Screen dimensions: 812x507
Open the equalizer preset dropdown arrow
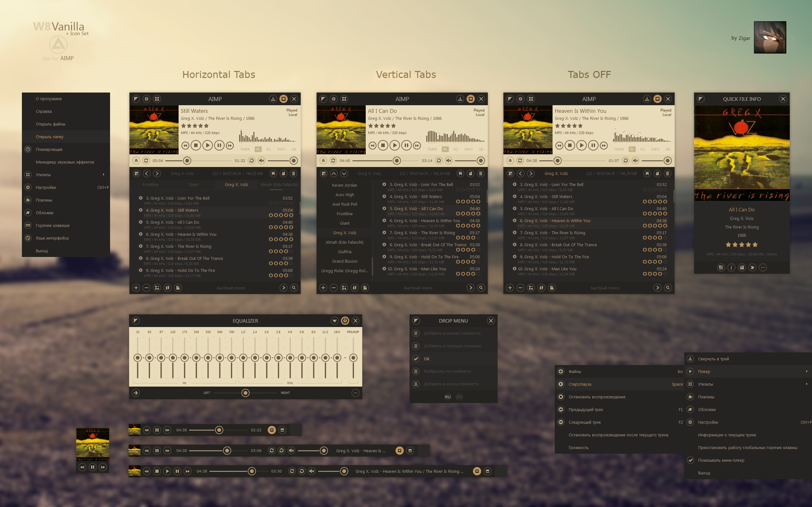[x=335, y=321]
